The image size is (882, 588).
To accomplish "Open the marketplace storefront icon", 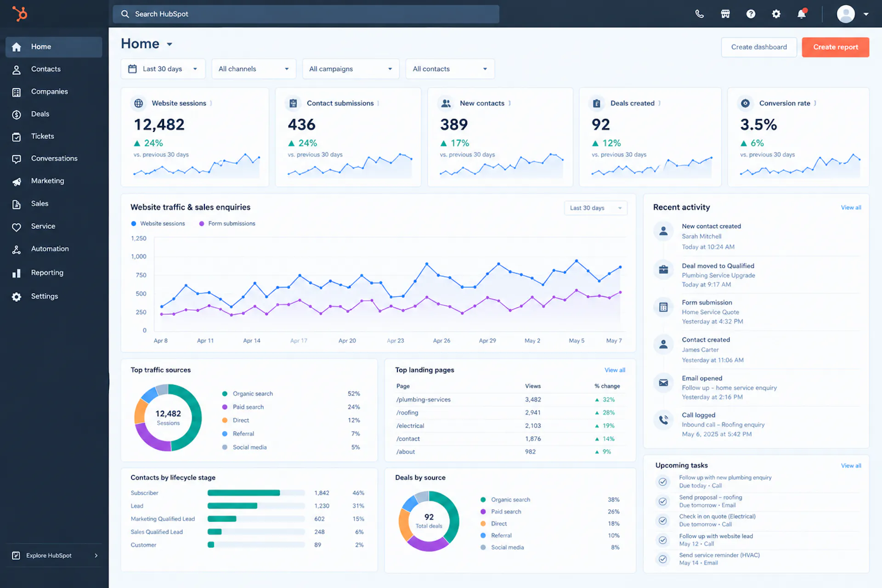I will [725, 14].
